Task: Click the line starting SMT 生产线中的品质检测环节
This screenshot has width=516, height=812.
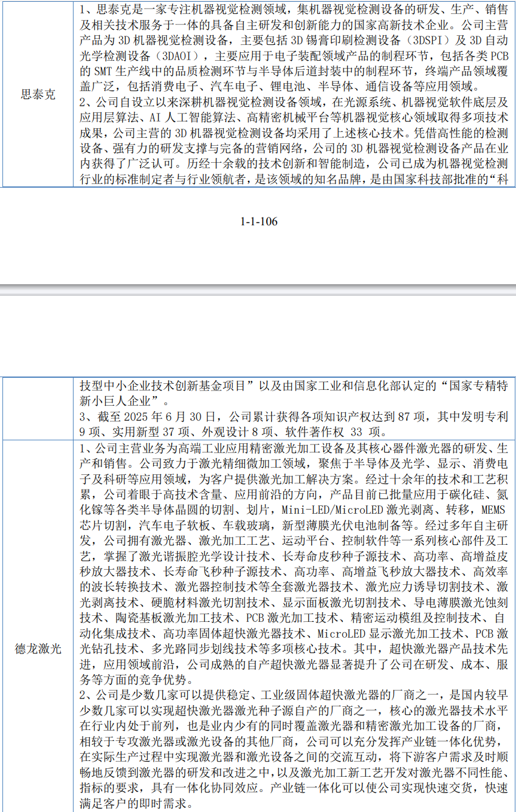Action: tap(293, 72)
